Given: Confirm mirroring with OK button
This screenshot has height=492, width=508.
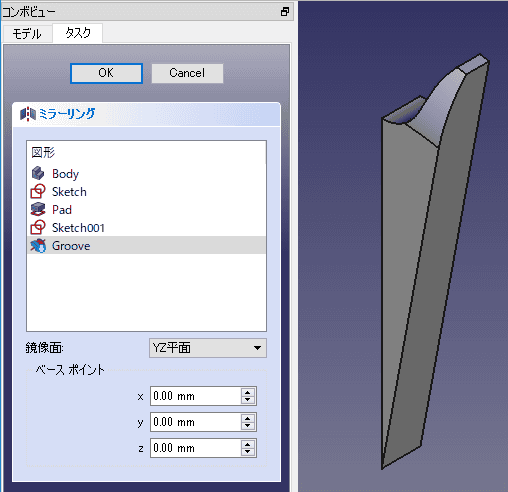Looking at the screenshot, I should 106,73.
